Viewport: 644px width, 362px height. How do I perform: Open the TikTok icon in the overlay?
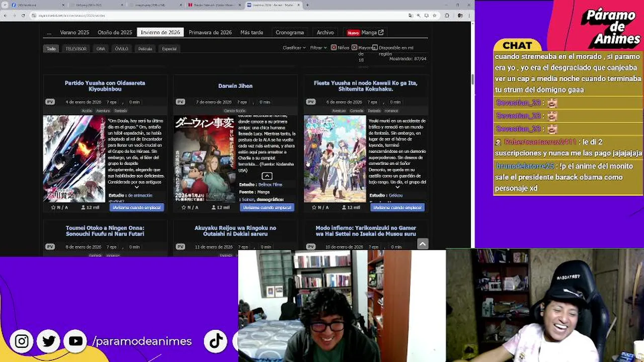pos(216,341)
